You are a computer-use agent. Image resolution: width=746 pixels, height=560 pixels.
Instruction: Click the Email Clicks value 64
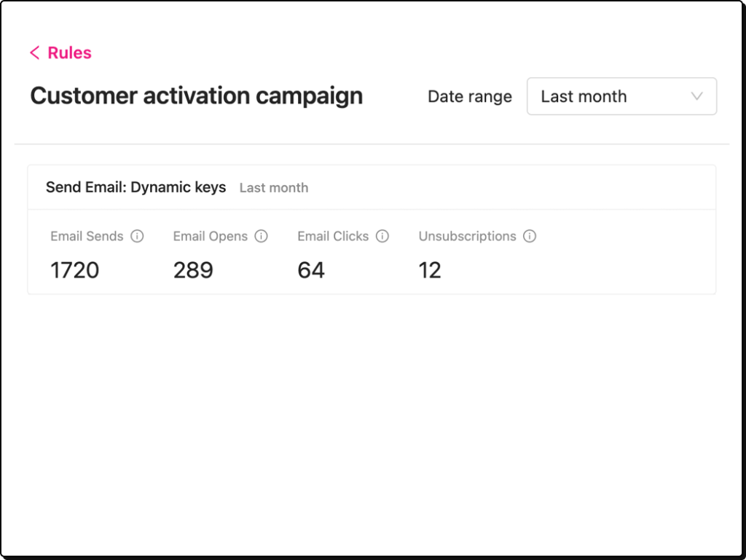(311, 270)
